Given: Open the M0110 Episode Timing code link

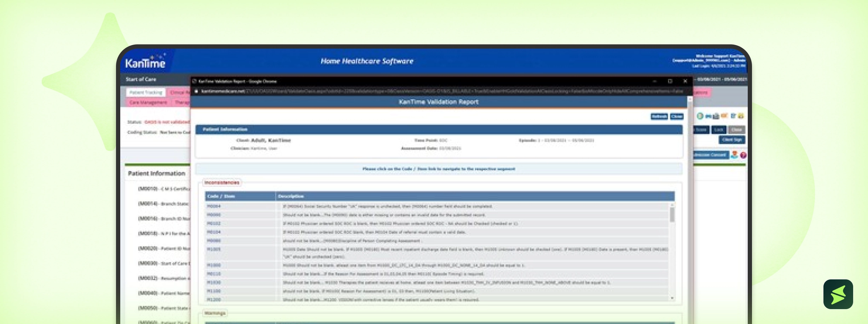Looking at the screenshot, I should click(214, 274).
